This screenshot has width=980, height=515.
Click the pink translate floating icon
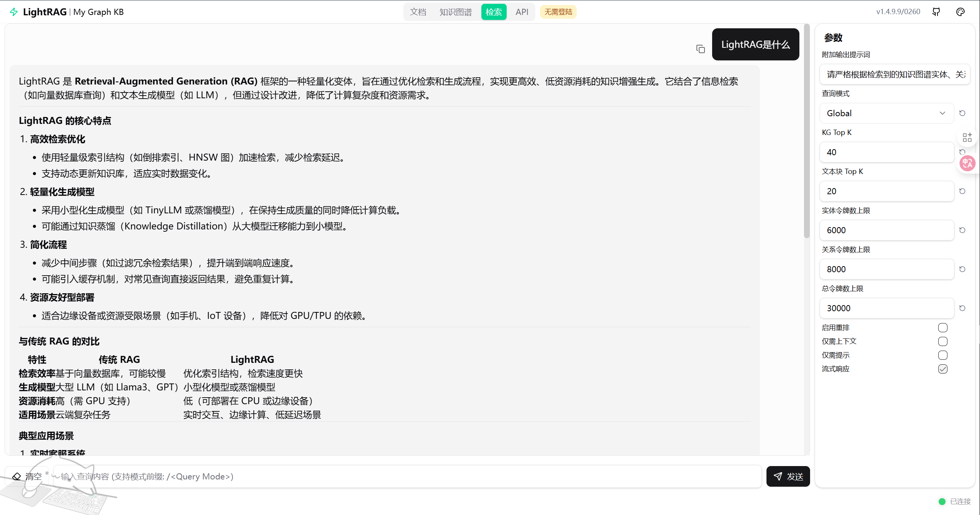tap(967, 164)
